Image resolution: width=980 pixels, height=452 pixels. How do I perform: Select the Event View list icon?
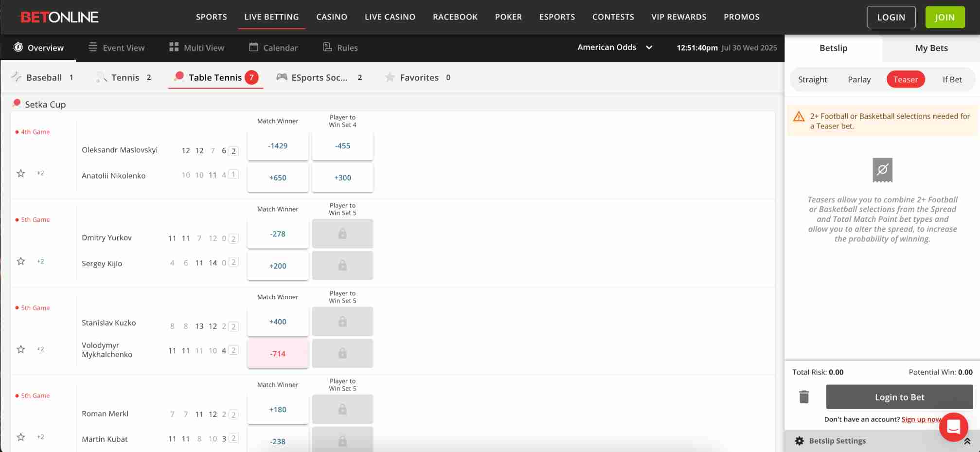92,47
